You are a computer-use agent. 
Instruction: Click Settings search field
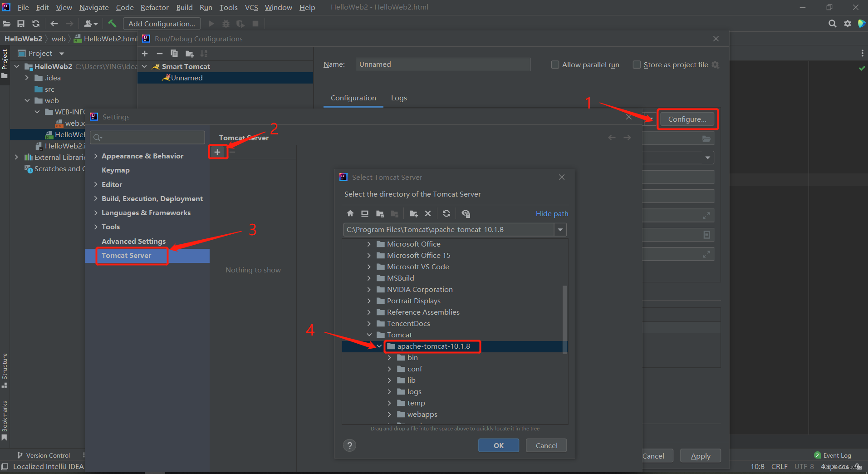[x=147, y=138]
